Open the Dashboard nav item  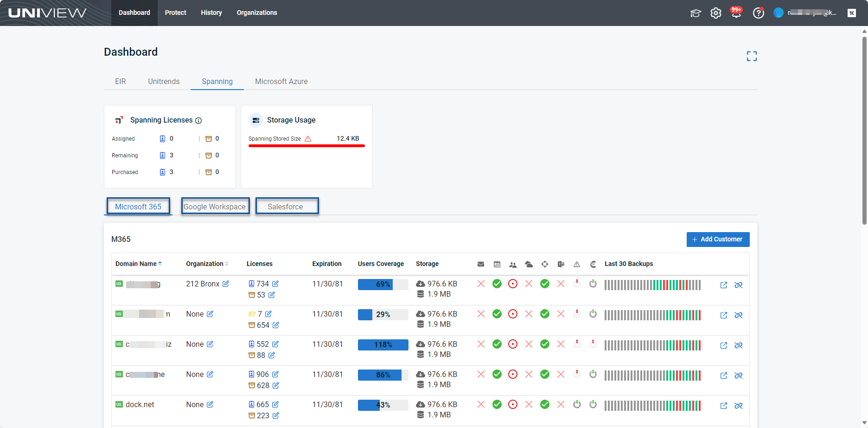(134, 13)
